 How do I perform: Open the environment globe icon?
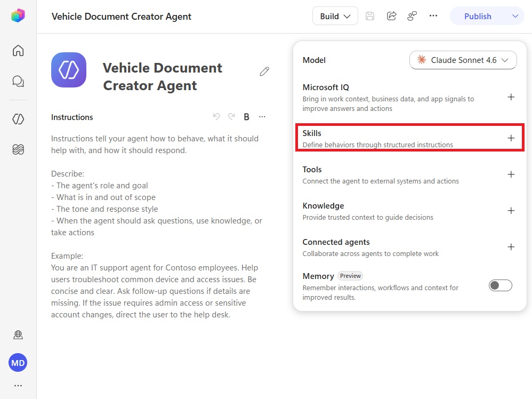[x=18, y=335]
